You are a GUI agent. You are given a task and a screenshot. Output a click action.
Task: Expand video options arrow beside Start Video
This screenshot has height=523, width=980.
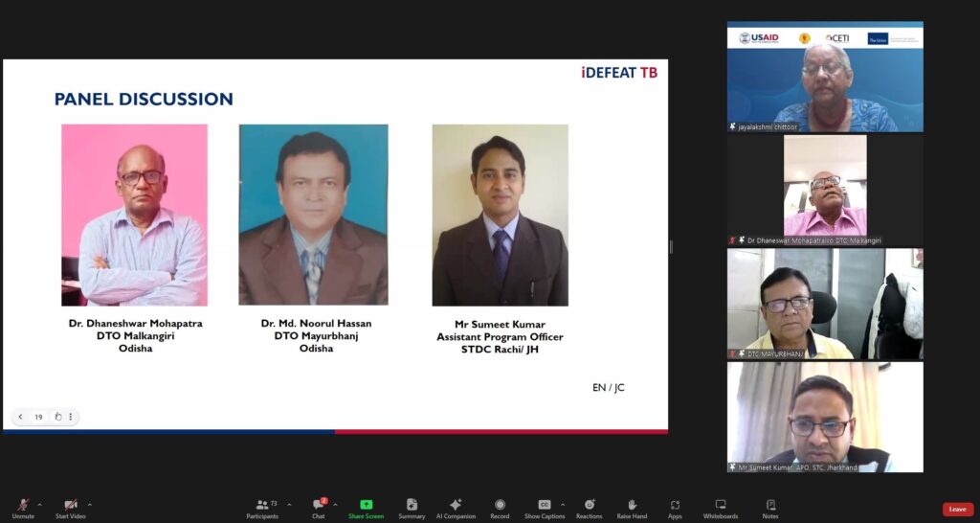point(90,504)
